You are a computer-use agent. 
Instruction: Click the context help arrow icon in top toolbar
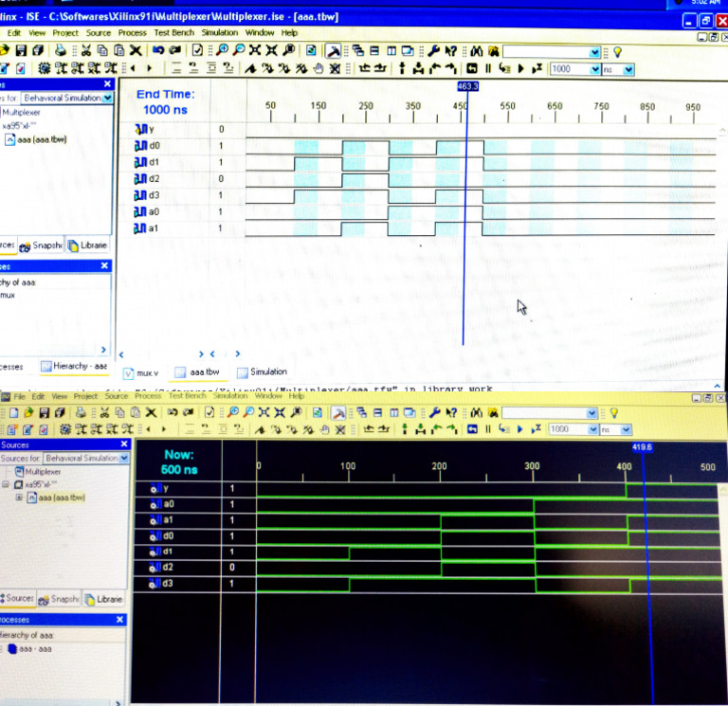tap(451, 50)
